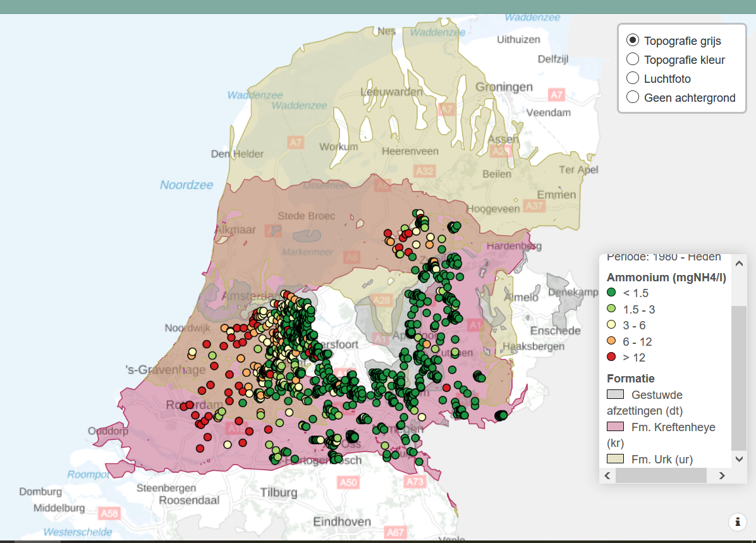The image size is (756, 543).
Task: Click the legend's vertical scrollbar thumb
Action: pos(738,377)
